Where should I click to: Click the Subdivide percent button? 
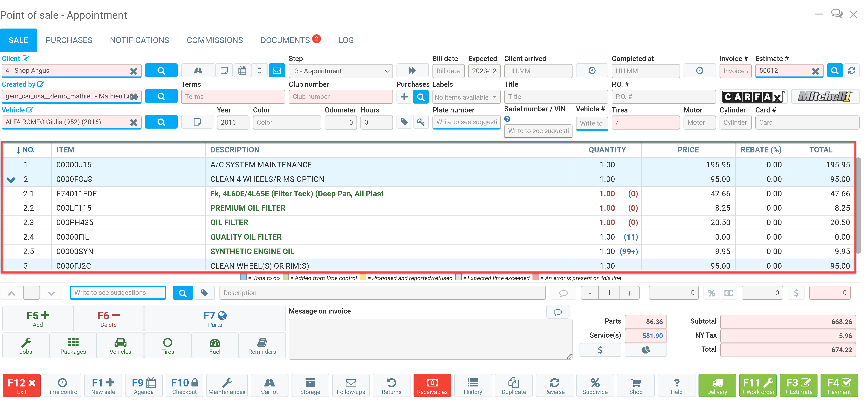click(x=595, y=386)
